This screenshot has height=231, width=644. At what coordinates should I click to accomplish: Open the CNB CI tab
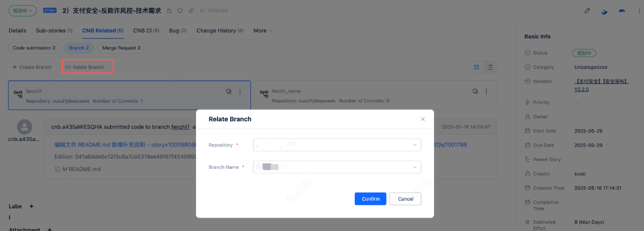click(146, 31)
